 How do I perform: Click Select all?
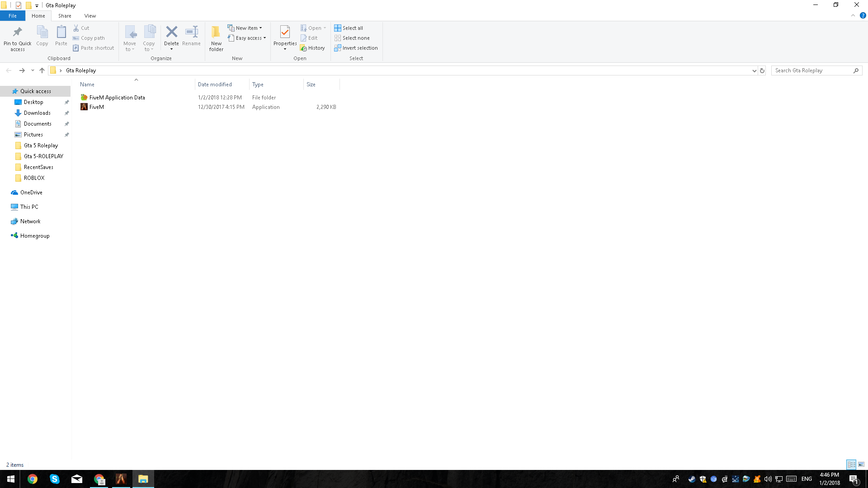[x=349, y=28]
